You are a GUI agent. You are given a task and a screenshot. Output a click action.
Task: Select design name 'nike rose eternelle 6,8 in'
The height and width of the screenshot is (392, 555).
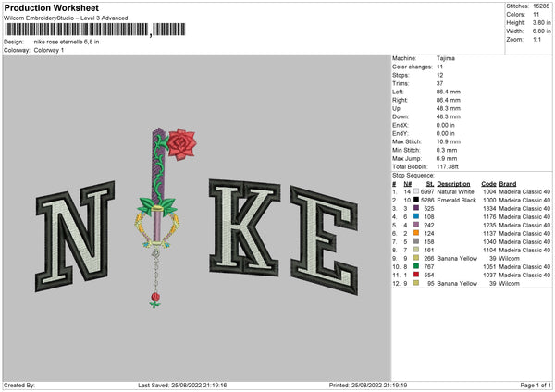pos(67,42)
